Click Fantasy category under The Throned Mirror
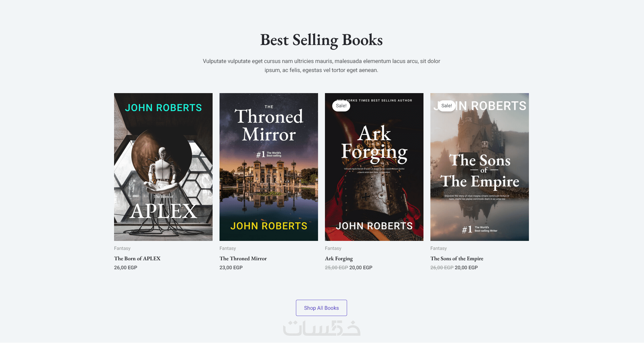 point(228,248)
